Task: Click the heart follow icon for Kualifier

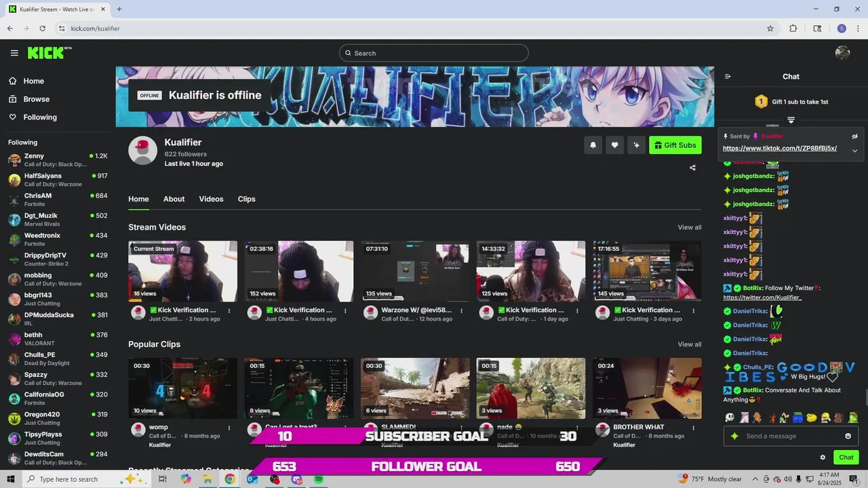Action: 615,145
